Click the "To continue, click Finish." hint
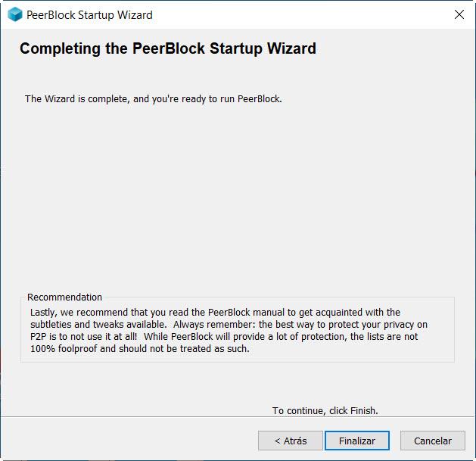The image size is (476, 461). tap(325, 410)
